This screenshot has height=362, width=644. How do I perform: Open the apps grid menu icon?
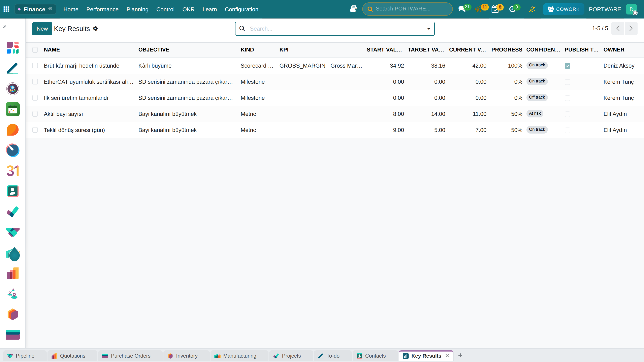[6, 9]
